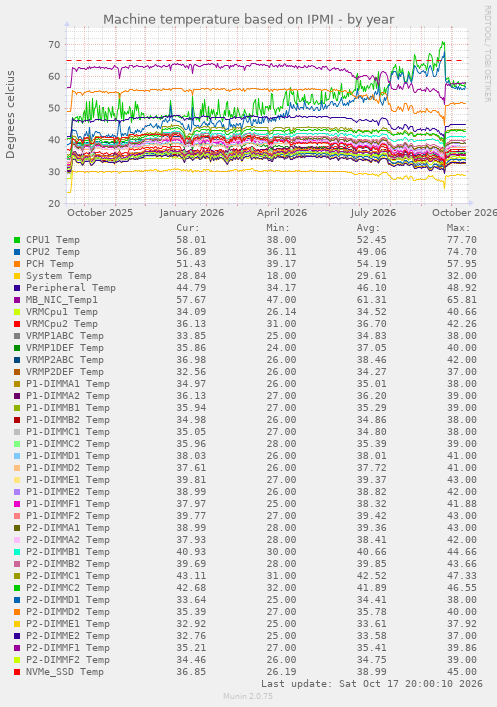Select the P1-DIMMC2 Temp legend label
Image resolution: width=497 pixels, height=707 pixels.
tap(68, 444)
